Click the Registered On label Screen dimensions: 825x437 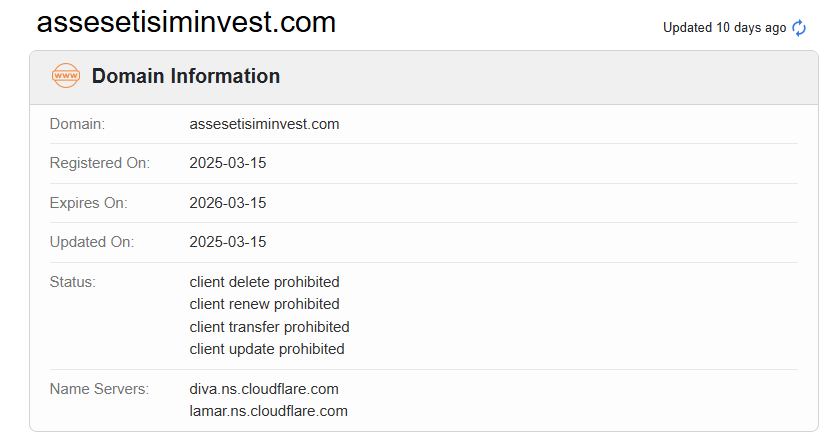point(100,163)
